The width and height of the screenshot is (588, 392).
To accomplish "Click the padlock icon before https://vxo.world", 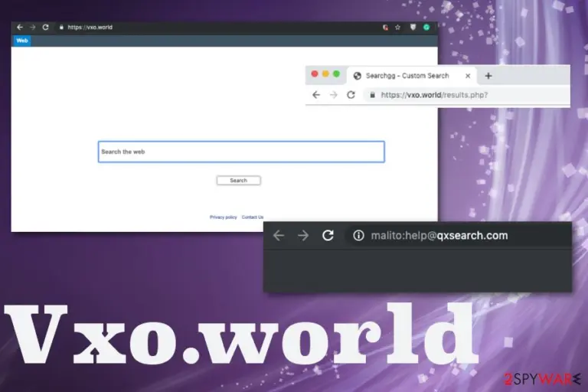I will [61, 28].
